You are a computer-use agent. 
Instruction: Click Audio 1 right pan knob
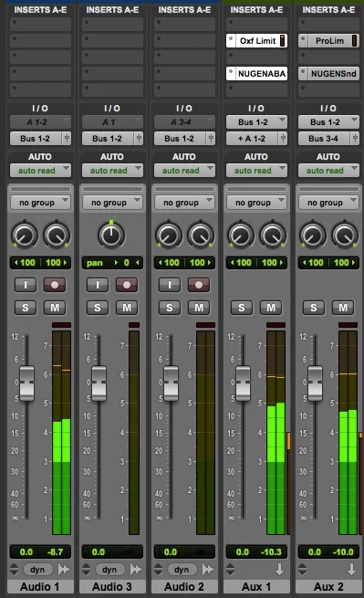[x=57, y=236]
